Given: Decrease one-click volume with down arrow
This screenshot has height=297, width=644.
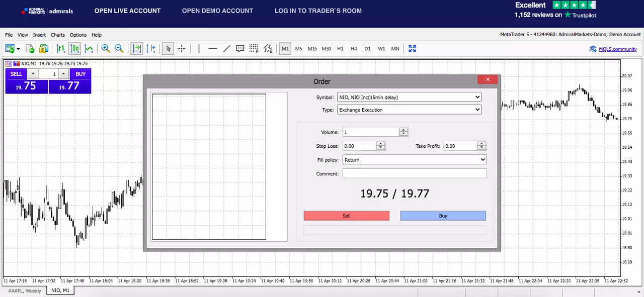Looking at the screenshot, I should point(33,74).
